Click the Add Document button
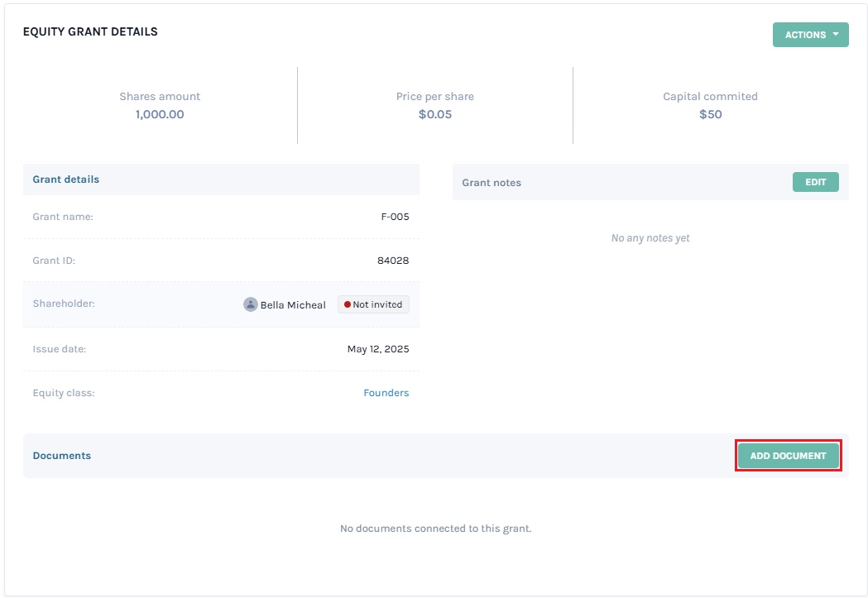Screen dimensions: 868x598 (x=789, y=456)
